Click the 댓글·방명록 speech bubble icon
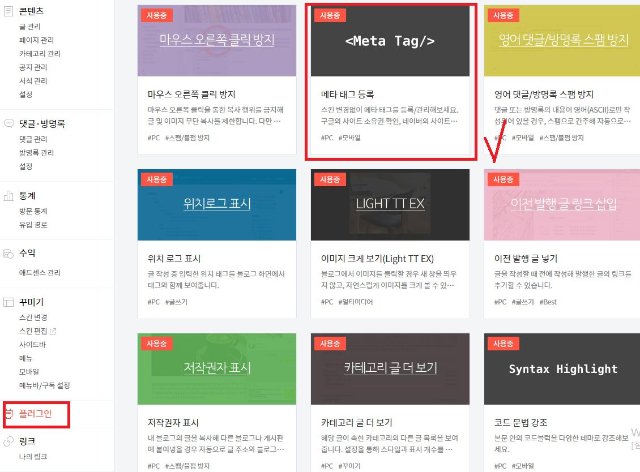The height and width of the screenshot is (472, 640). click(x=9, y=123)
